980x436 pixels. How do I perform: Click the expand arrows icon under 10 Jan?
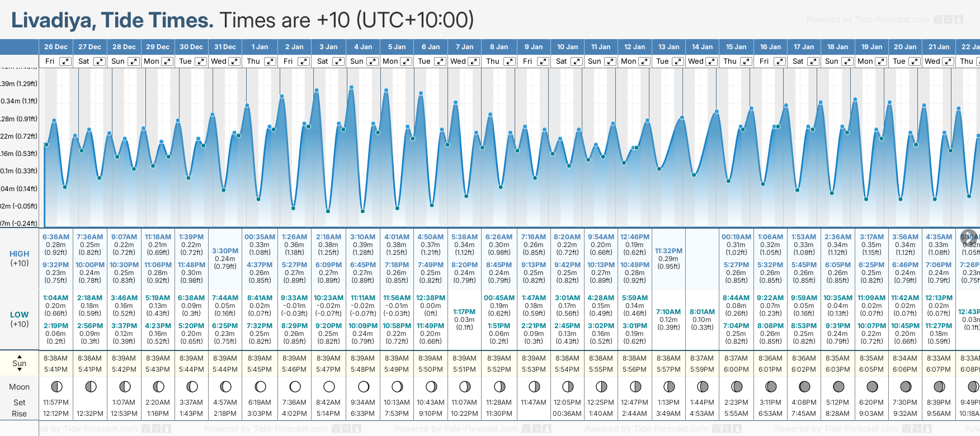pos(576,61)
